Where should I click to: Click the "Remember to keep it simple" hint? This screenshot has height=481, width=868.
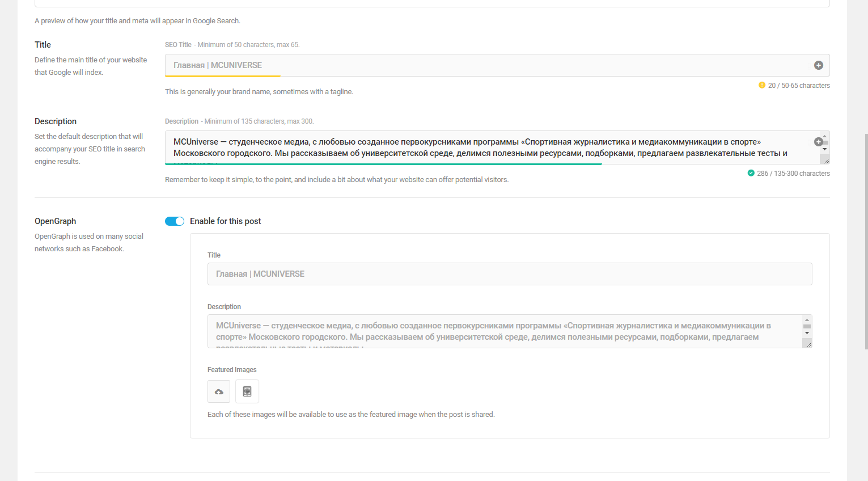(x=337, y=180)
